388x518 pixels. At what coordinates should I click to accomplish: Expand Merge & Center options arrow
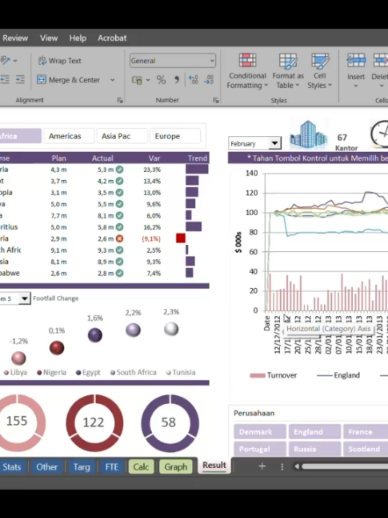point(112,80)
